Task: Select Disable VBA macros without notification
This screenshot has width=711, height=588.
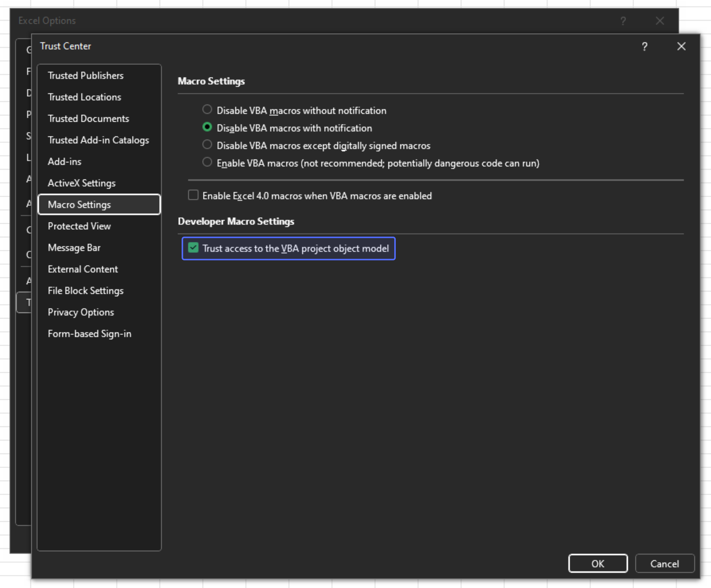Action: pos(207,110)
